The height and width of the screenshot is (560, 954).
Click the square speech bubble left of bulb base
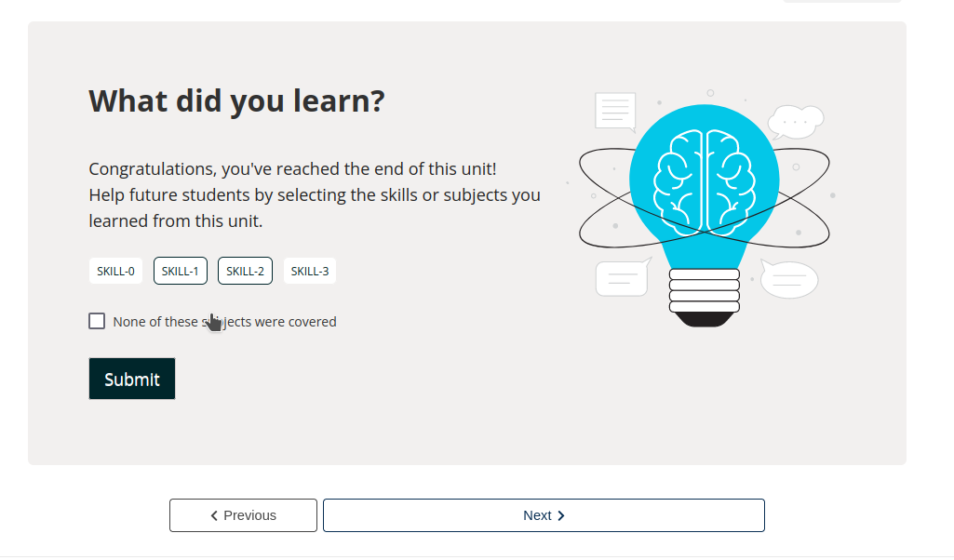621,278
